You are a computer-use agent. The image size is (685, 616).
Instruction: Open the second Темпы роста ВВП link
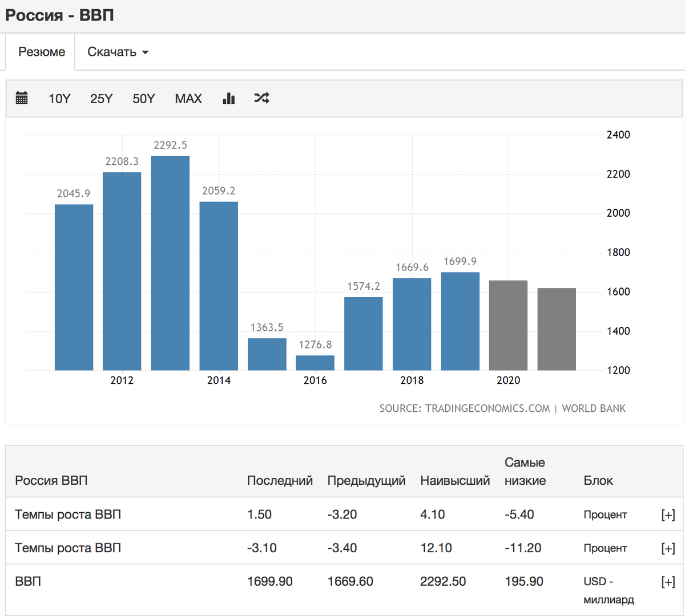click(68, 548)
